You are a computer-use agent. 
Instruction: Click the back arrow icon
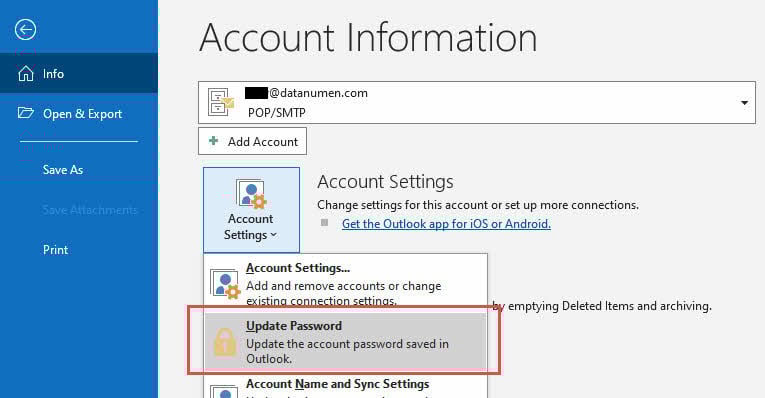pyautogui.click(x=25, y=30)
